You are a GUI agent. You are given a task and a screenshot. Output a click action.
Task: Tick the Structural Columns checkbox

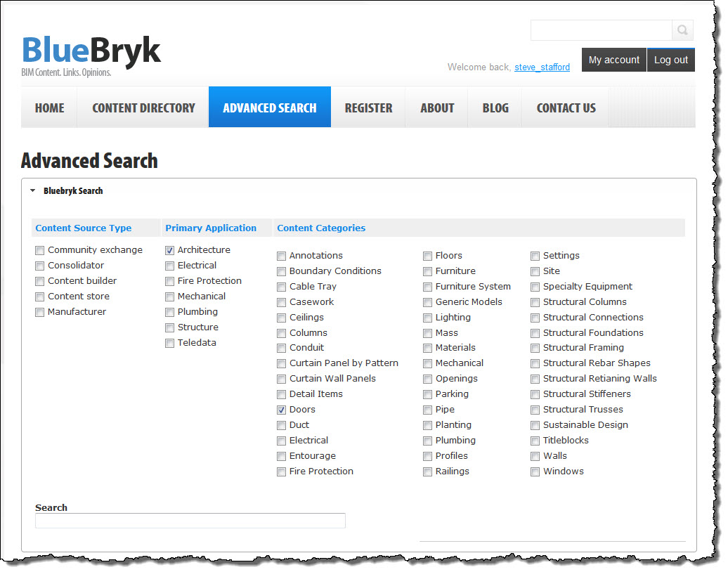[x=535, y=302]
